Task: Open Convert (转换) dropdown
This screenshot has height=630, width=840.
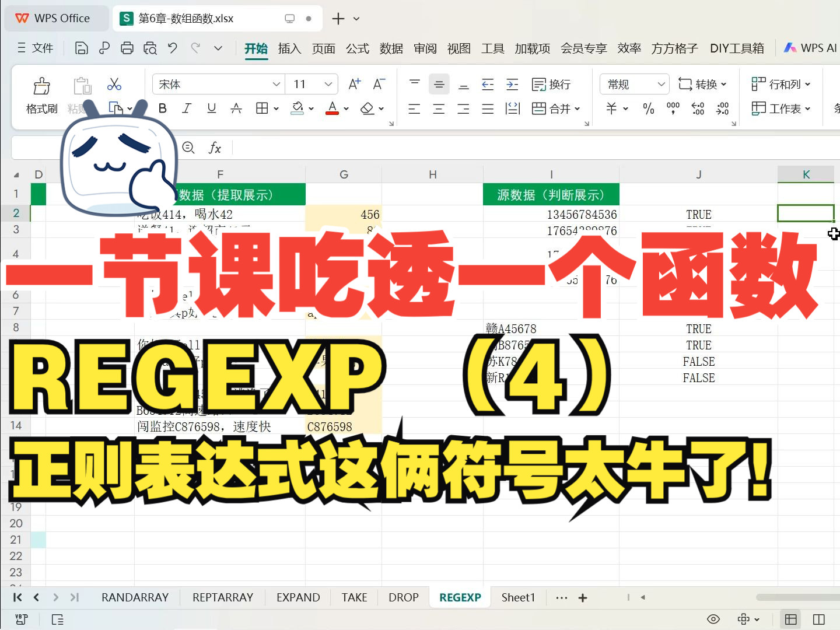Action: click(702, 85)
